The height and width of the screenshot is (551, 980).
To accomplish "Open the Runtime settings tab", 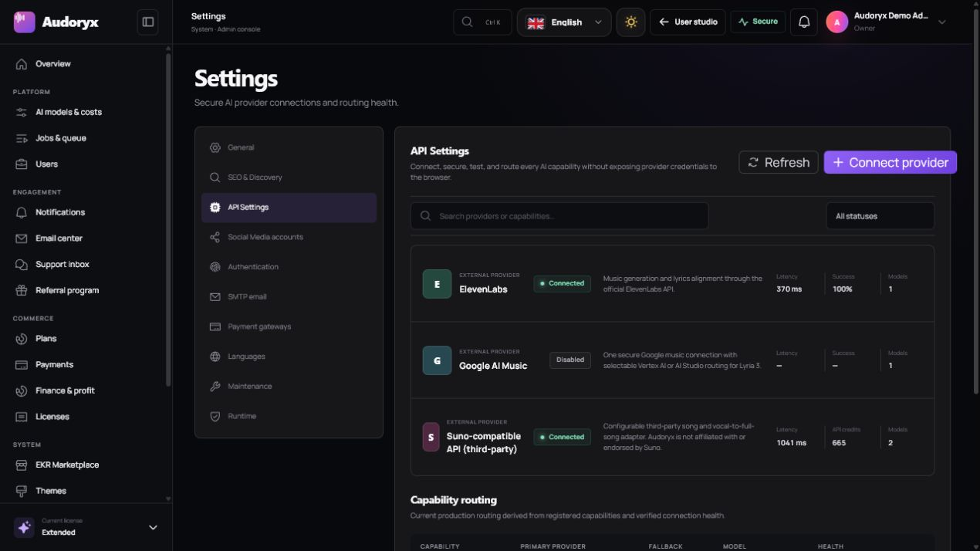I will coord(289,416).
